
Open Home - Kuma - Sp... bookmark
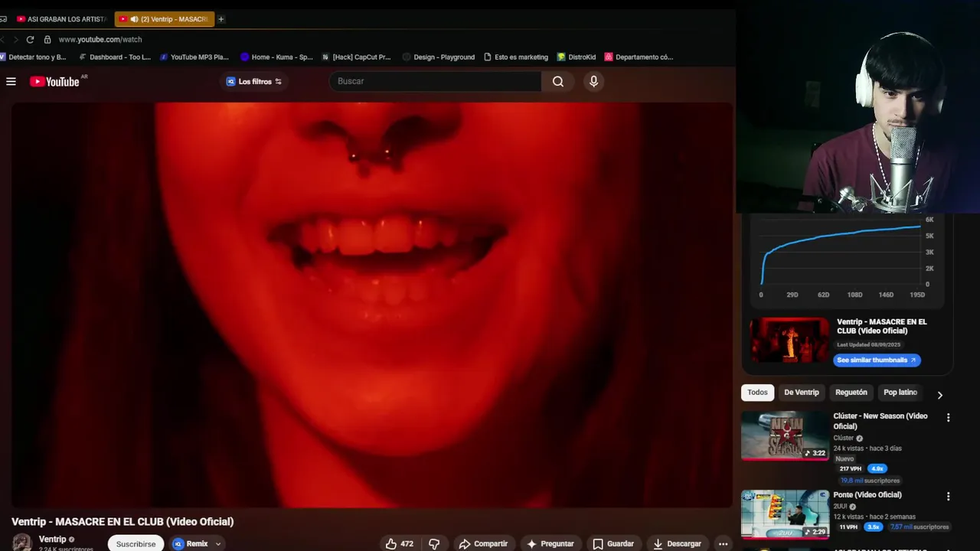click(276, 57)
